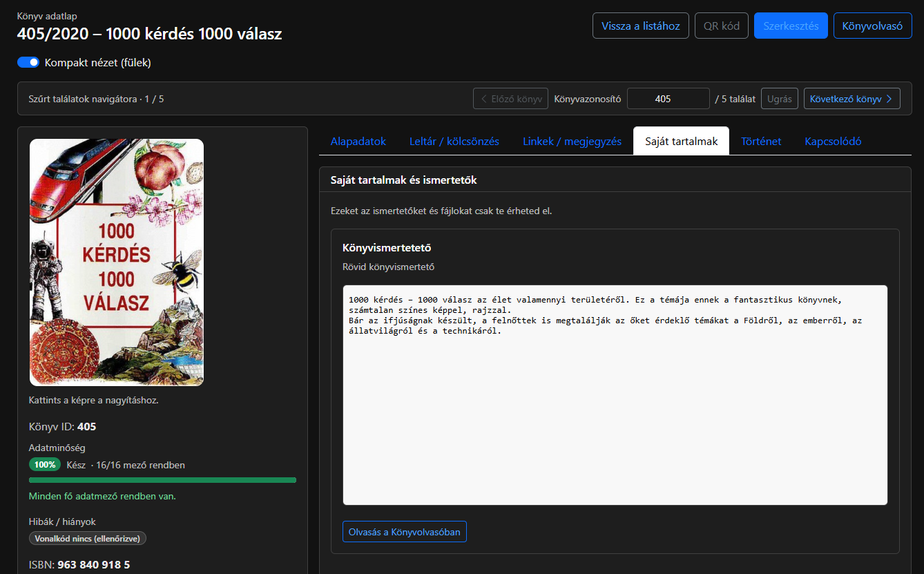Click the Szűrt találatok navigátora label
This screenshot has width=924, height=574.
pyautogui.click(x=96, y=99)
